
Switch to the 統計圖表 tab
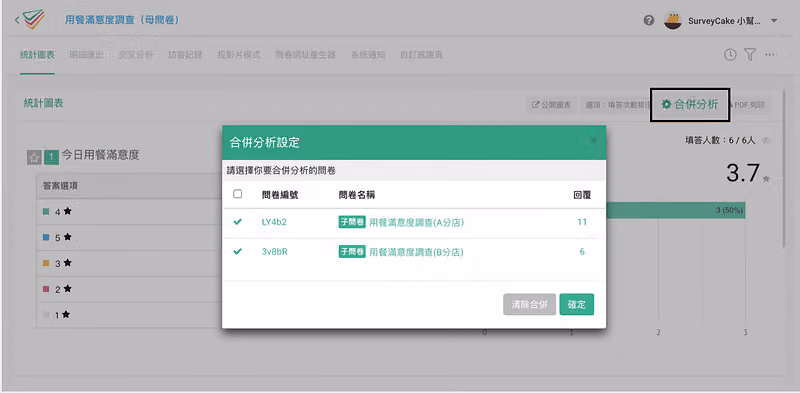(37, 55)
